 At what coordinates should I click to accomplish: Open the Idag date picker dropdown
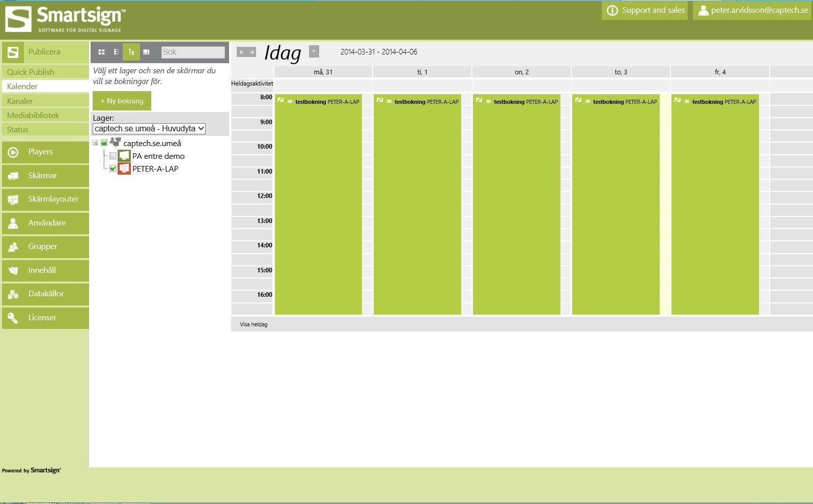tap(314, 51)
